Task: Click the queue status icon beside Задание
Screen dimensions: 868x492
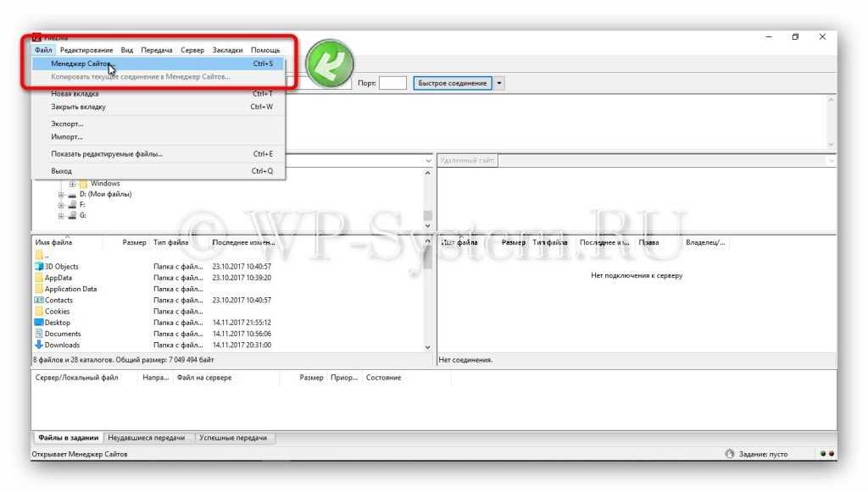Action: point(730,455)
